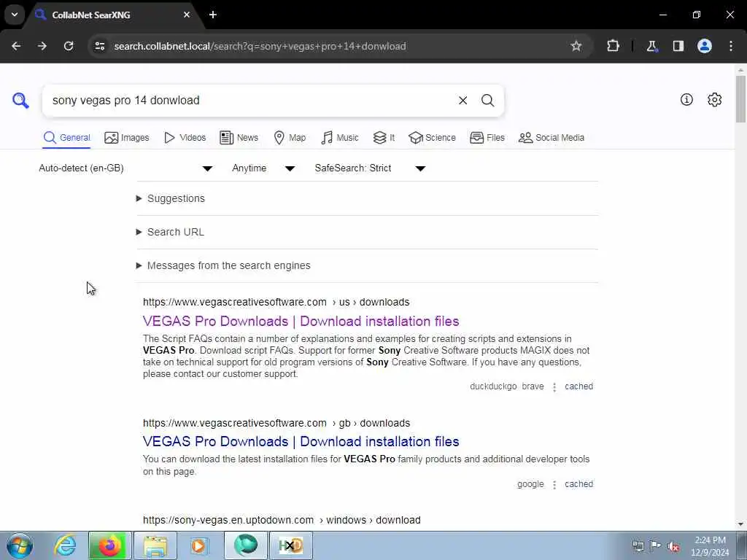Click the network tray icon

(x=638, y=546)
